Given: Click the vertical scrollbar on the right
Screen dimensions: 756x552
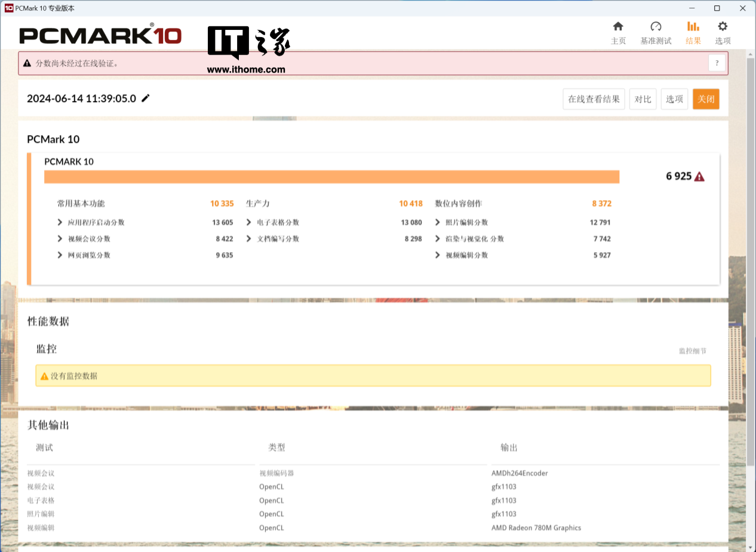Looking at the screenshot, I should [751, 257].
